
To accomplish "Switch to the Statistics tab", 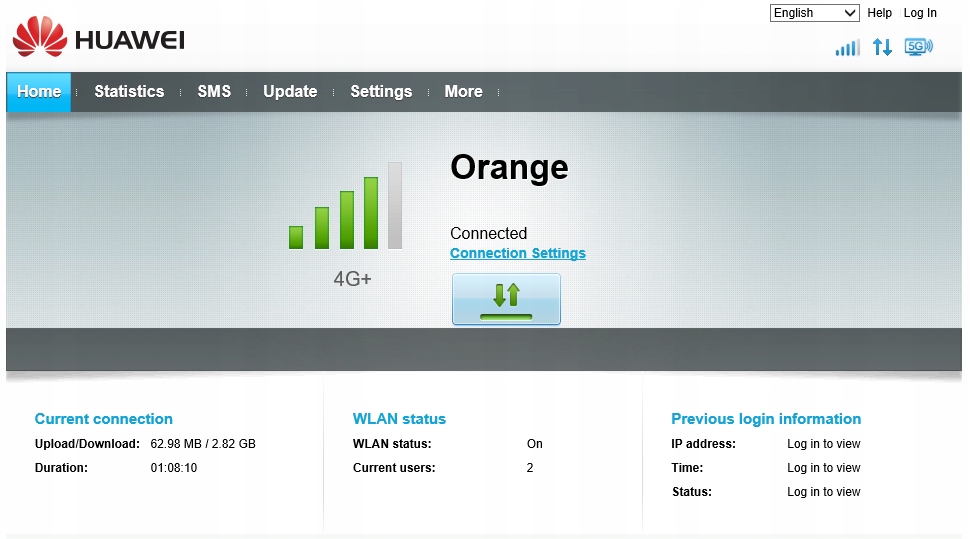I will click(129, 92).
